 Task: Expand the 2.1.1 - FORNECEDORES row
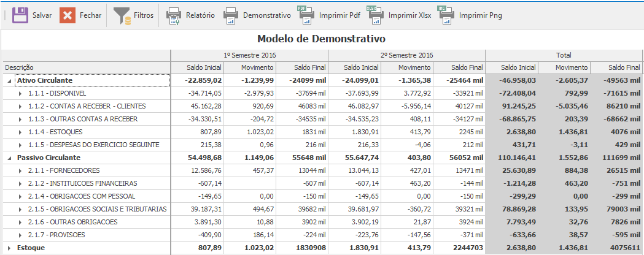tap(20, 171)
